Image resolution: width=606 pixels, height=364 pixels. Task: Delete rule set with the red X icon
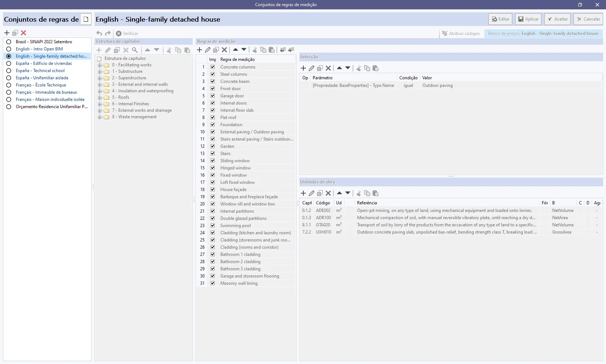(23, 33)
